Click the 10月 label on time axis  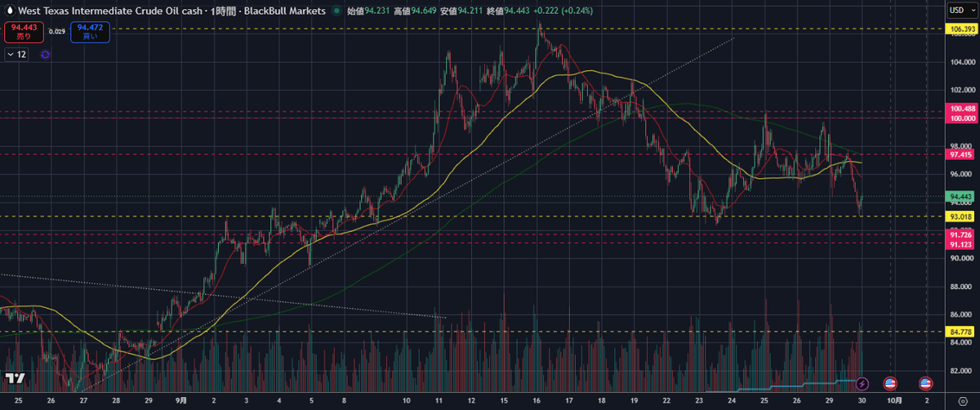[894, 401]
